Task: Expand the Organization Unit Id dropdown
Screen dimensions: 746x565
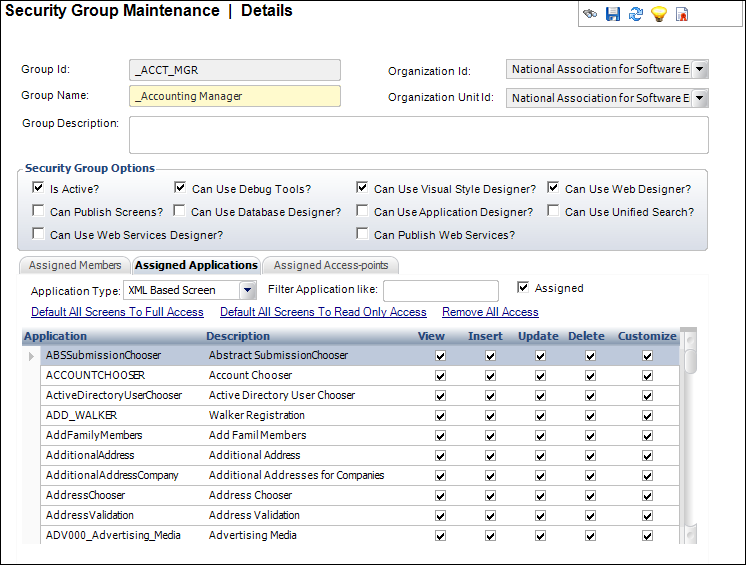Action: (x=699, y=98)
